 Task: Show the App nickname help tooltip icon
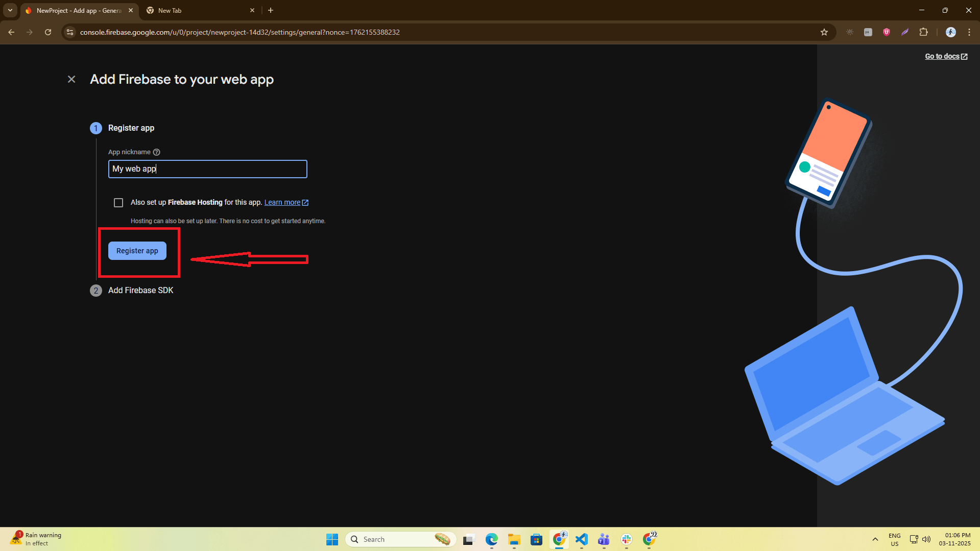[x=157, y=152]
